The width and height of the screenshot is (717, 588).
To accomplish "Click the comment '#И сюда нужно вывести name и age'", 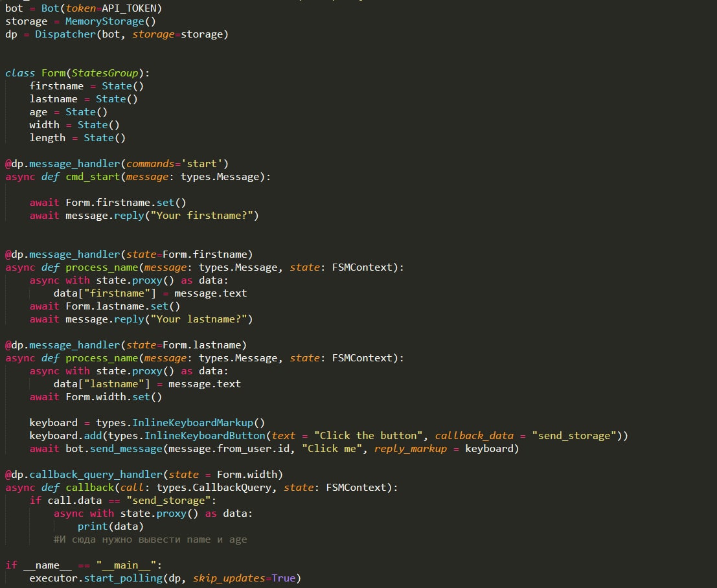I will pos(150,539).
